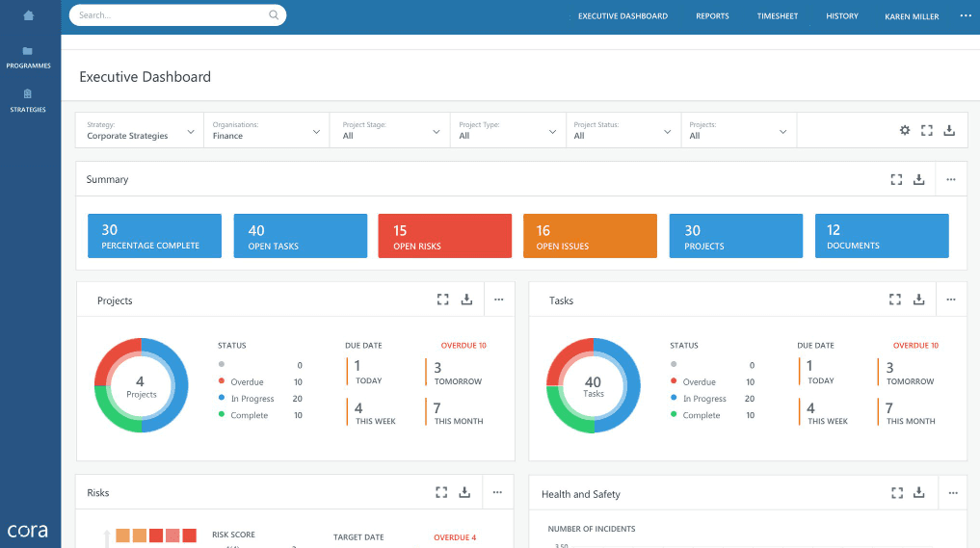This screenshot has width=980, height=548.
Task: Open Health and Safety more options
Action: pos(952,493)
